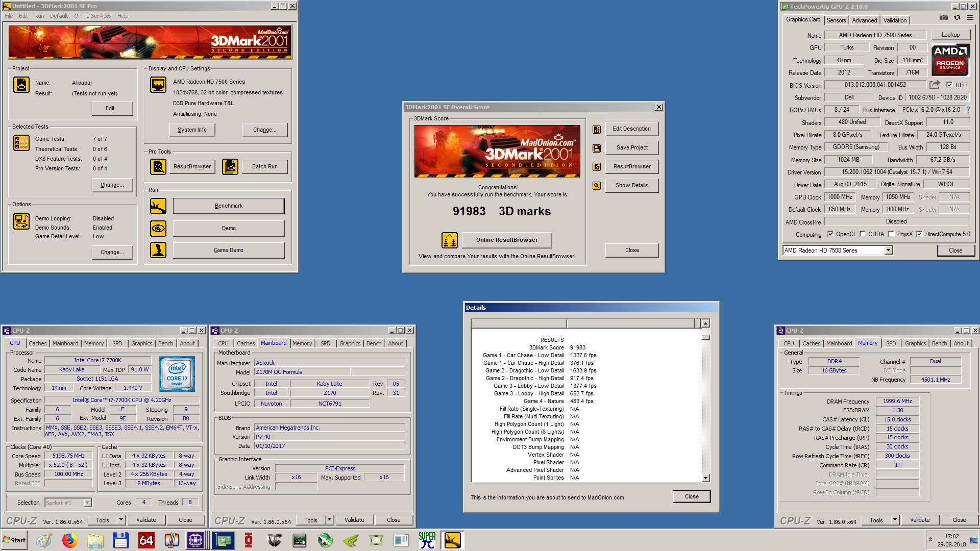
Task: Open the AIDA64 taskbar icon
Action: click(146, 540)
